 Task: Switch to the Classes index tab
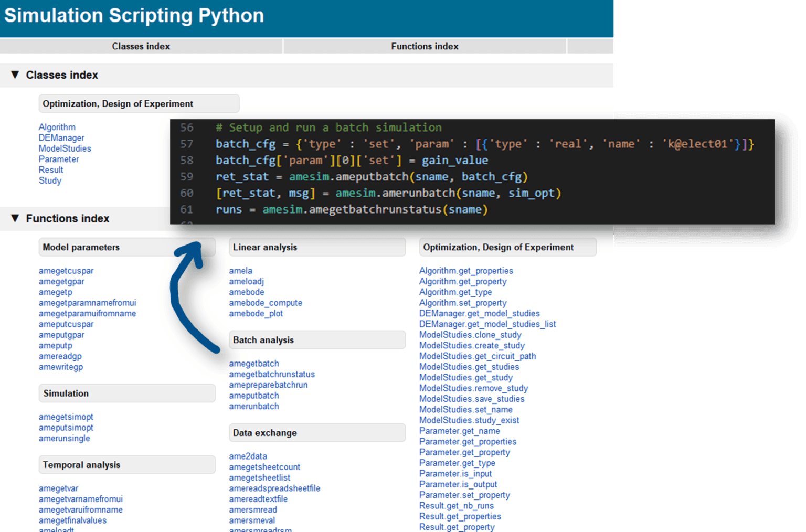141,46
